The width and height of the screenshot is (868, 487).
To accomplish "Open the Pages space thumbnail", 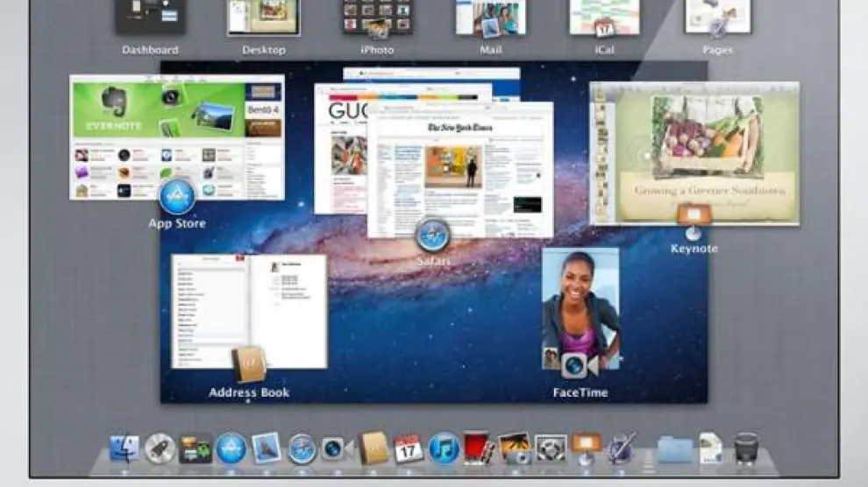I will click(x=717, y=18).
